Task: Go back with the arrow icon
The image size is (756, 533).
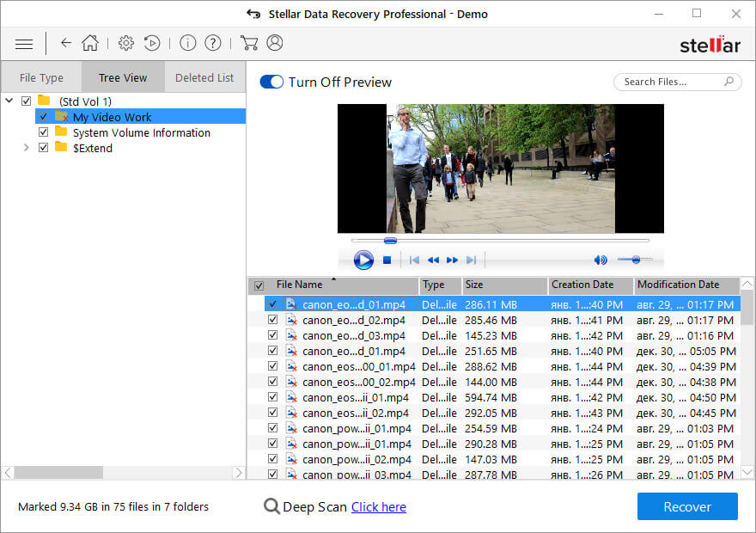Action: 66,43
